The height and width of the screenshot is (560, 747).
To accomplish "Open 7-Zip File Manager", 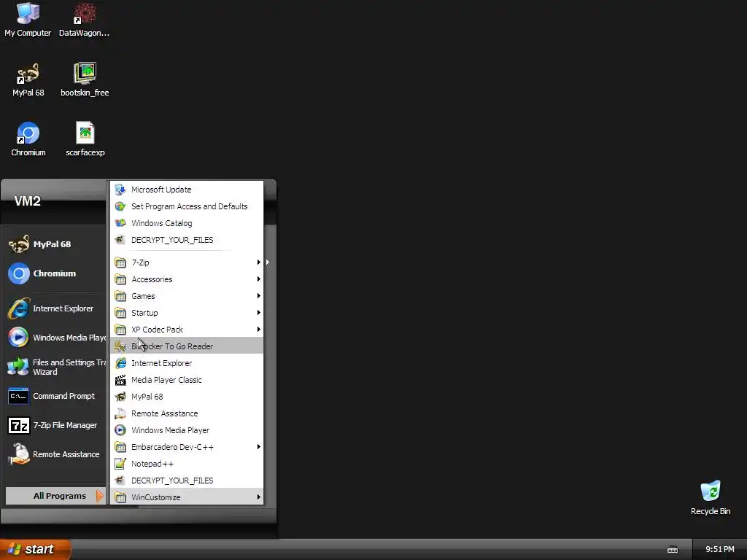I will [x=55, y=425].
